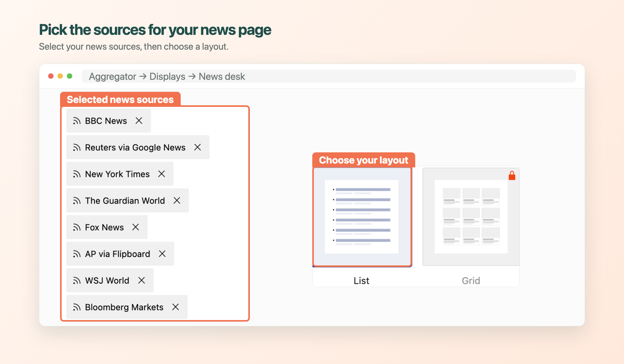The image size is (624, 364).
Task: Click the Displays breadcrumb
Action: (167, 76)
